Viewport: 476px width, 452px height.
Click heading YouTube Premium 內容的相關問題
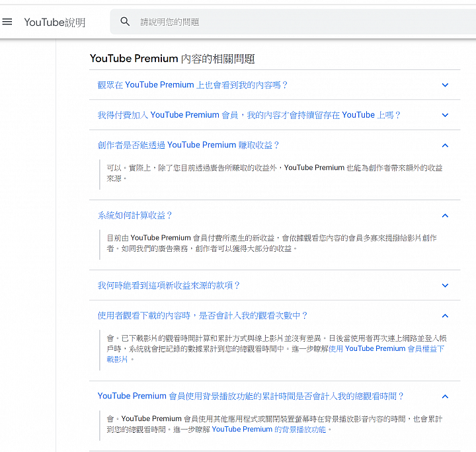[x=172, y=59]
